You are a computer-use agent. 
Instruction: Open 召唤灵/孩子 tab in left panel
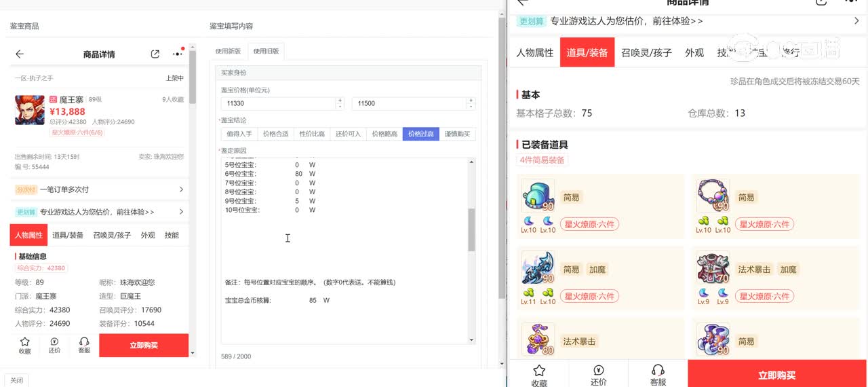tap(112, 235)
